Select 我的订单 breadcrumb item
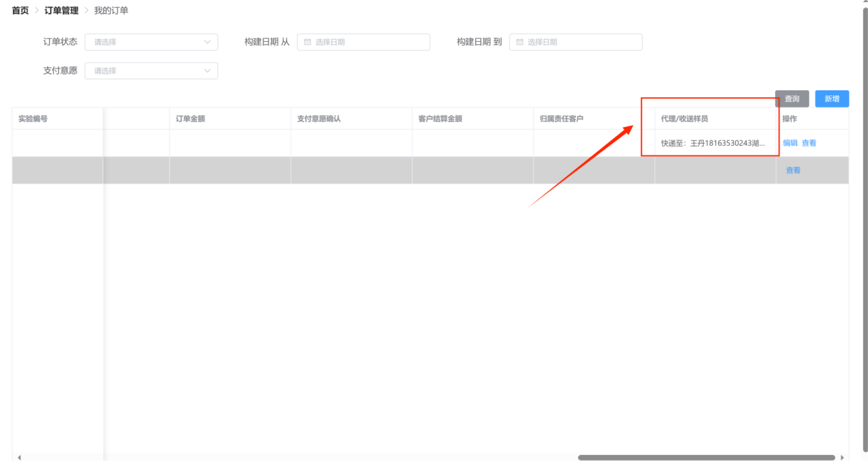 [111, 10]
